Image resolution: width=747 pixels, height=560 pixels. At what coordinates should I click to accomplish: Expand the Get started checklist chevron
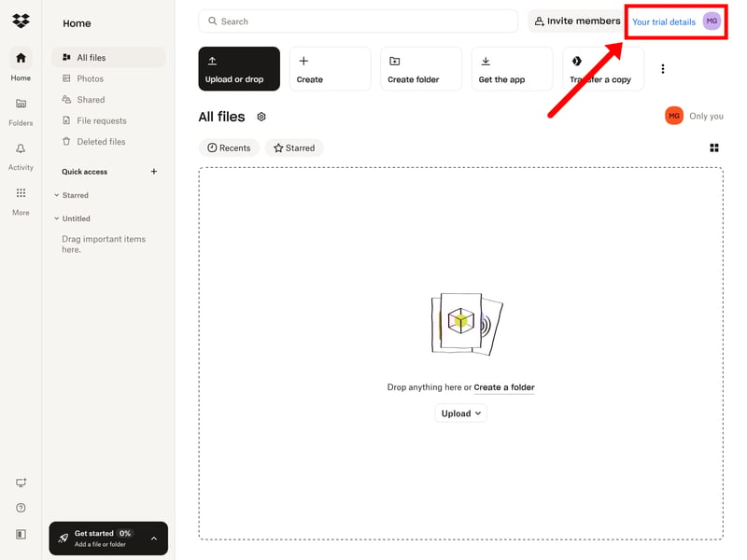click(x=154, y=539)
